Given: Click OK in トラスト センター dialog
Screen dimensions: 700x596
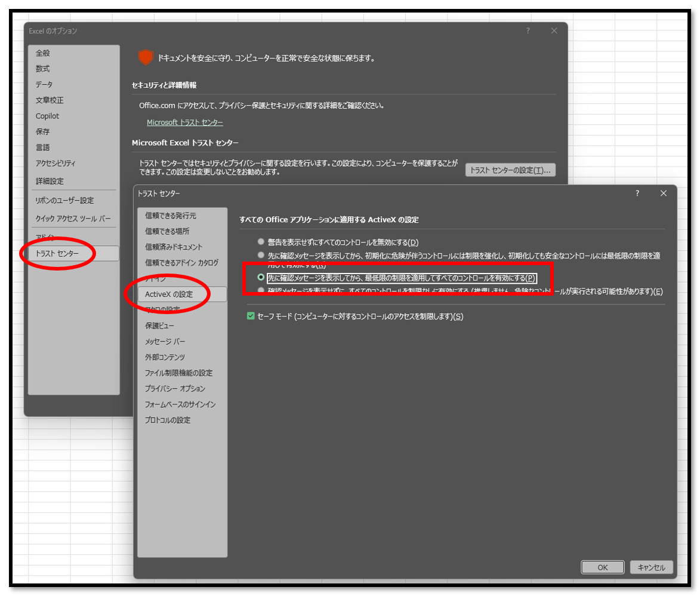Looking at the screenshot, I should pyautogui.click(x=603, y=567).
